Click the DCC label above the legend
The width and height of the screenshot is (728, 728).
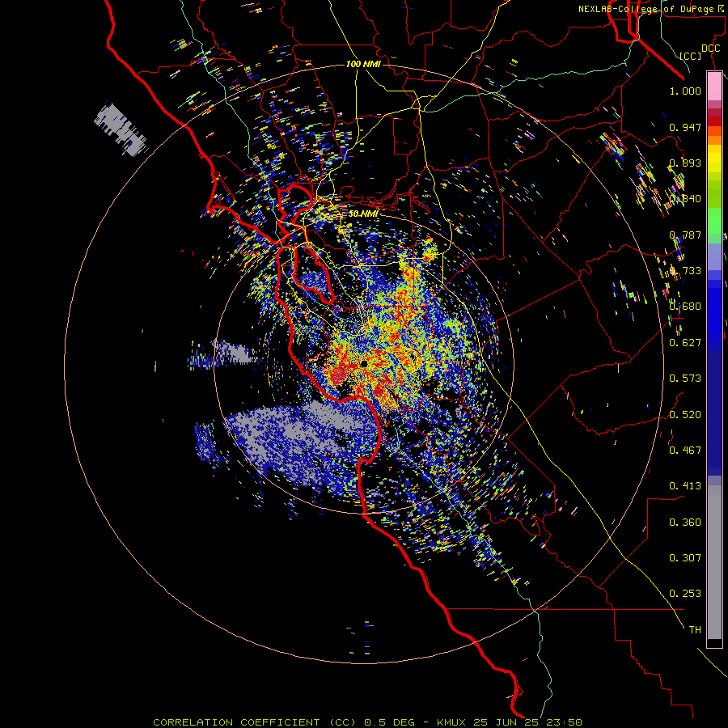coord(710,49)
